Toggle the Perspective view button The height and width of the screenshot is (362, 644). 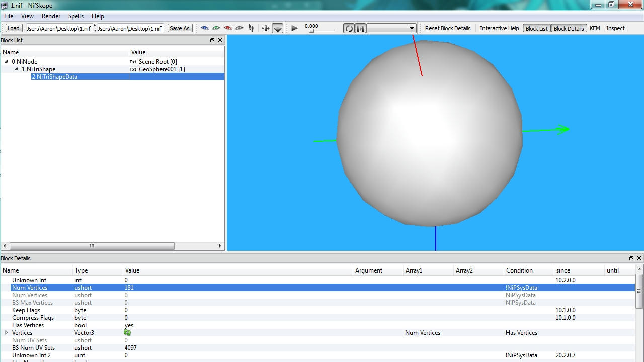coord(278,28)
